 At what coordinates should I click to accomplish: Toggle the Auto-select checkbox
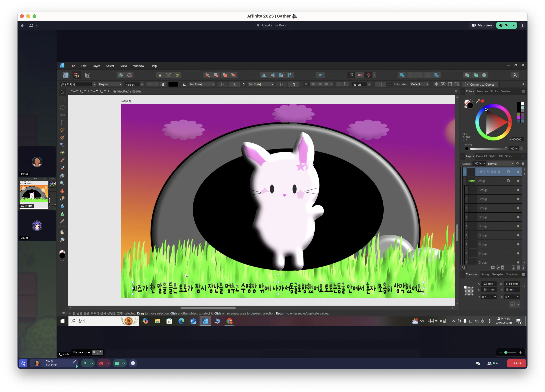391,84
